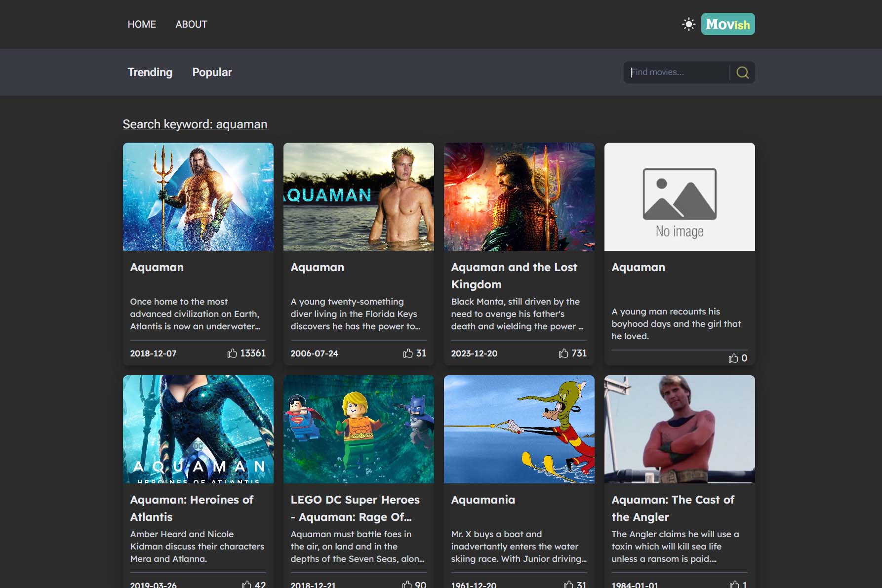
Task: Switch to the Popular tab
Action: point(212,72)
